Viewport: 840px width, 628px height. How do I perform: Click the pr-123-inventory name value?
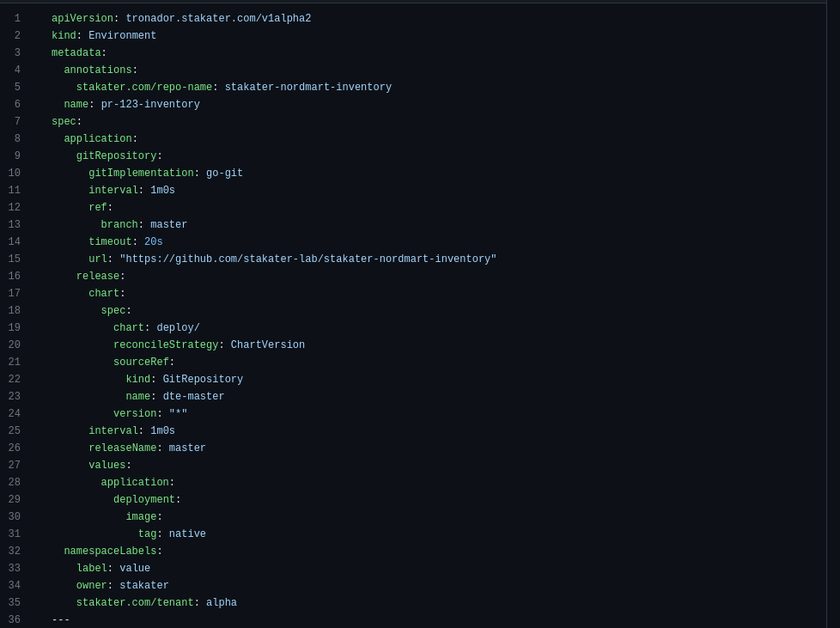[150, 104]
